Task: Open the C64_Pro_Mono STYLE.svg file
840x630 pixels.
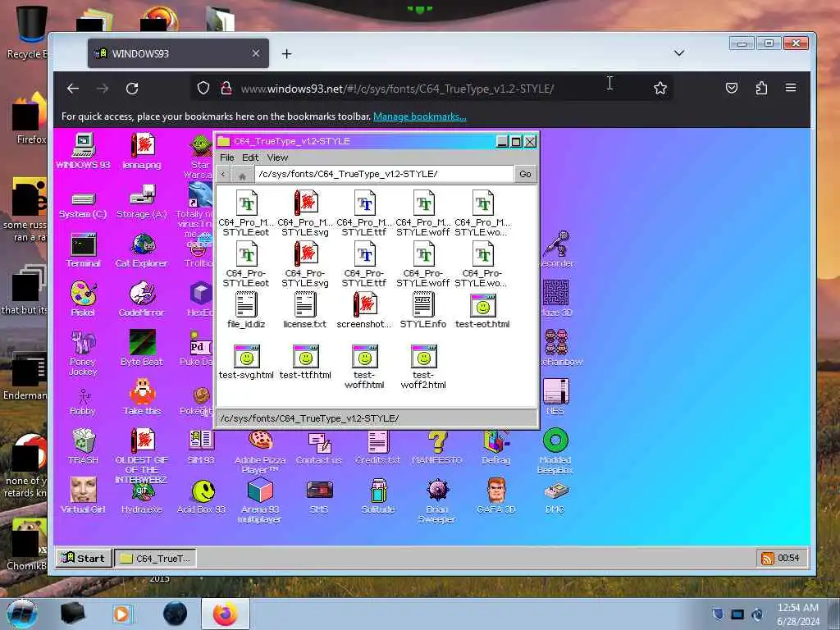Action: [305, 213]
